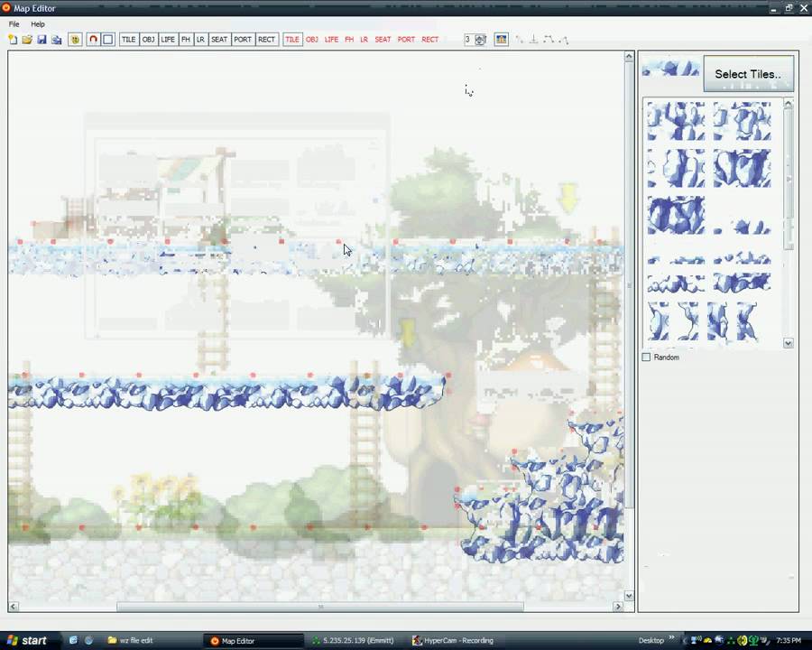The height and width of the screenshot is (650, 812).
Task: Click the third faint foothold tool icon
Action: pos(549,40)
